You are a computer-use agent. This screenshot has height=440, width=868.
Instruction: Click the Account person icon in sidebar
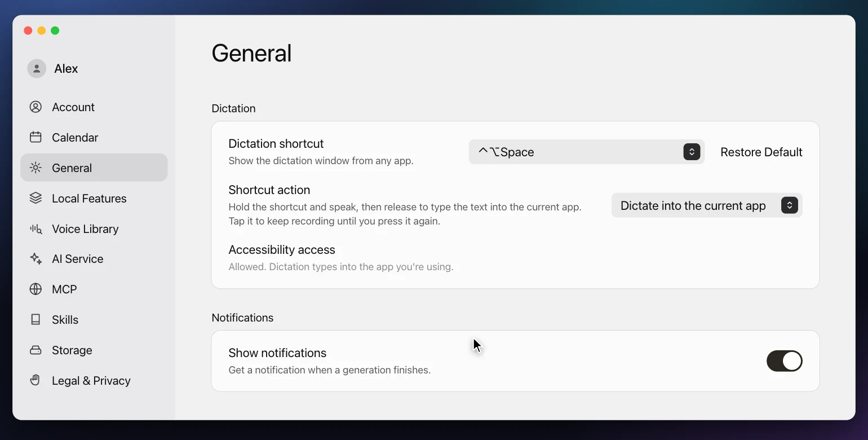click(36, 107)
